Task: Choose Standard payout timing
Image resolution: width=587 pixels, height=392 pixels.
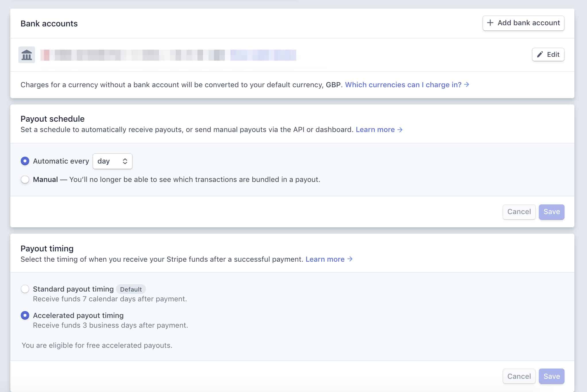Action: (25, 289)
